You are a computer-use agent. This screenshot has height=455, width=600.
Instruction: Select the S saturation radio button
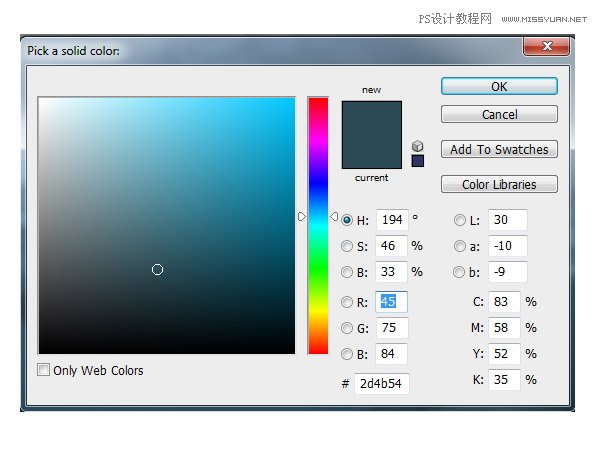pyautogui.click(x=347, y=246)
